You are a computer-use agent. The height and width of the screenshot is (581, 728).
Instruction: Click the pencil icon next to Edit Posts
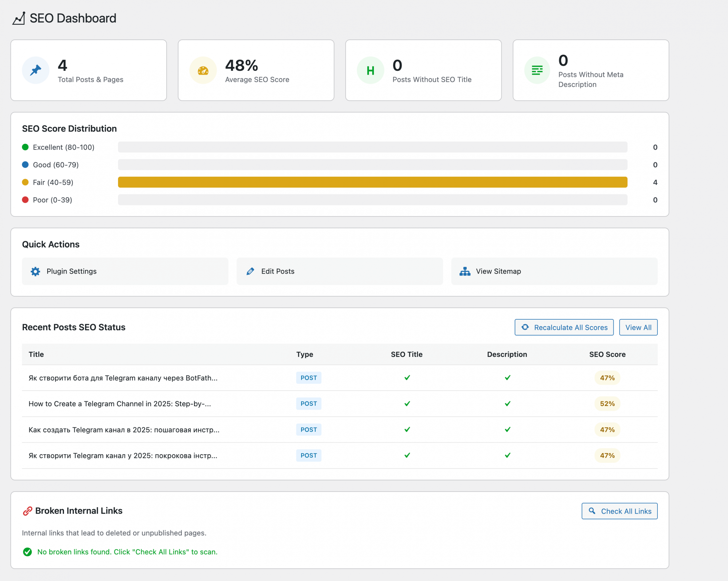click(250, 271)
